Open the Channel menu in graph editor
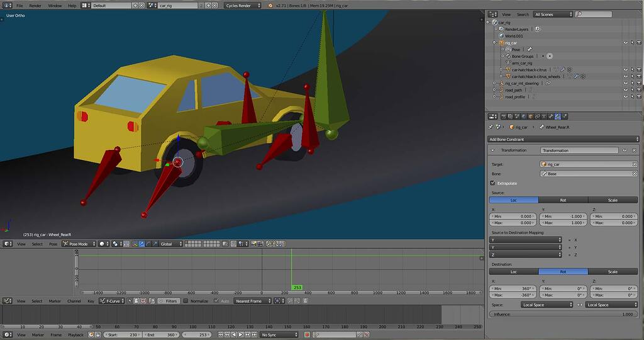This screenshot has width=644, height=340. [x=74, y=301]
